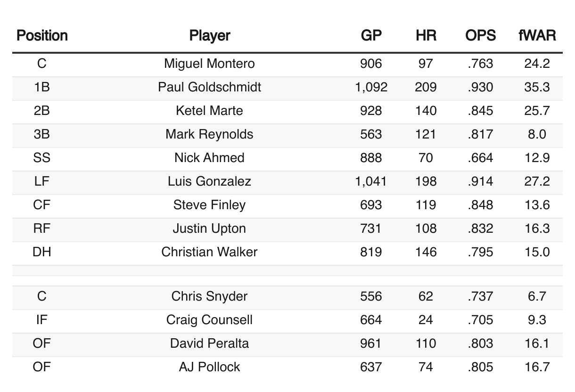Click Steve Finley's name
Image resolution: width=575 pixels, height=392 pixels.
(209, 205)
